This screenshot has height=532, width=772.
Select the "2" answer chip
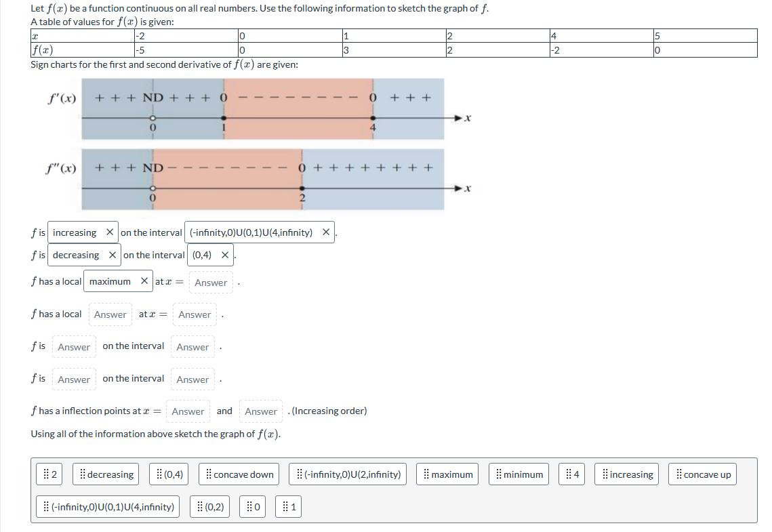pos(50,474)
